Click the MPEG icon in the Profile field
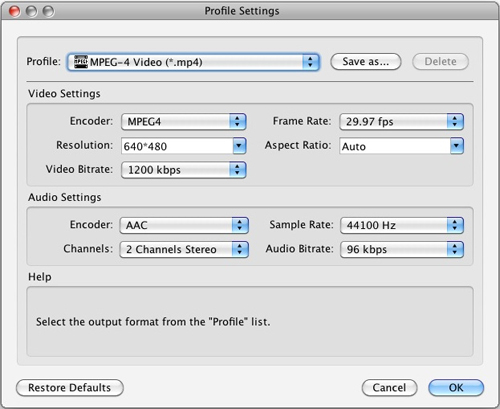The height and width of the screenshot is (409, 500). 81,62
